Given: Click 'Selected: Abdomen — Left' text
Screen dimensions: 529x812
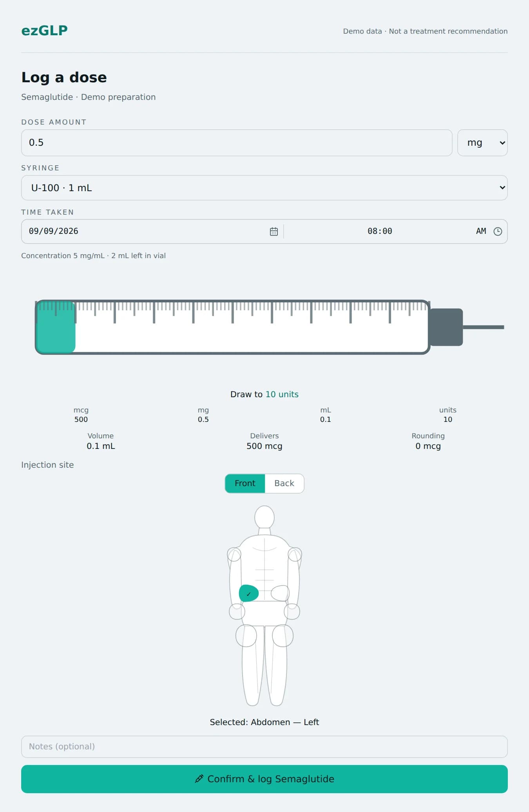Looking at the screenshot, I should pyautogui.click(x=264, y=722).
